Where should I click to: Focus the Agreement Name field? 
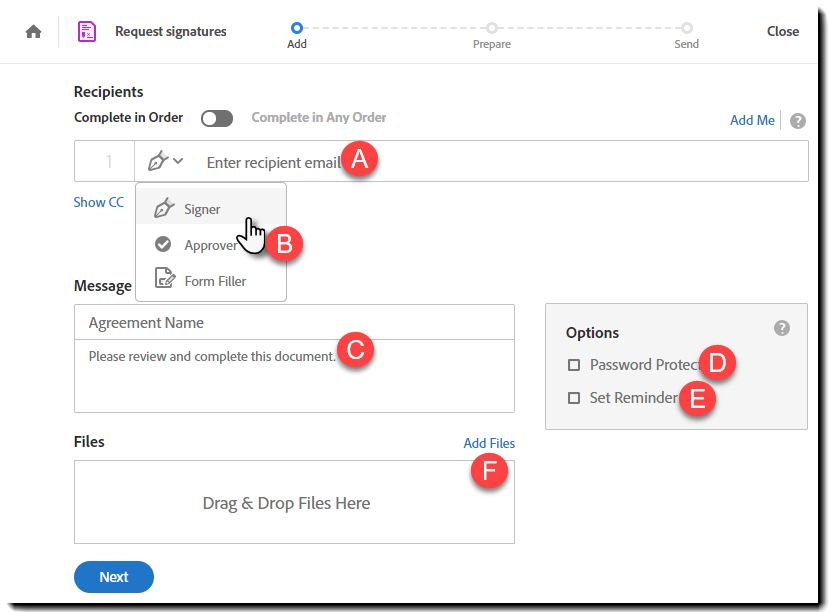(x=294, y=322)
